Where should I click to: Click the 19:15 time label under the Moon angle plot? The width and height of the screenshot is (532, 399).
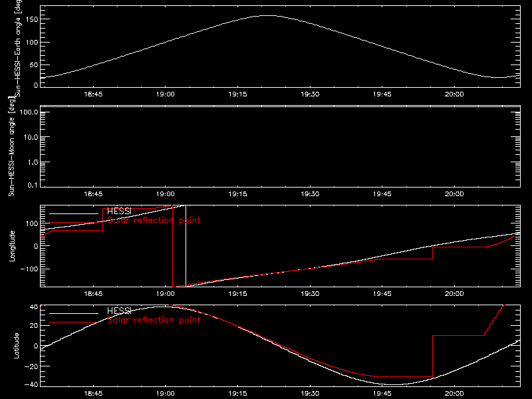tap(238, 194)
